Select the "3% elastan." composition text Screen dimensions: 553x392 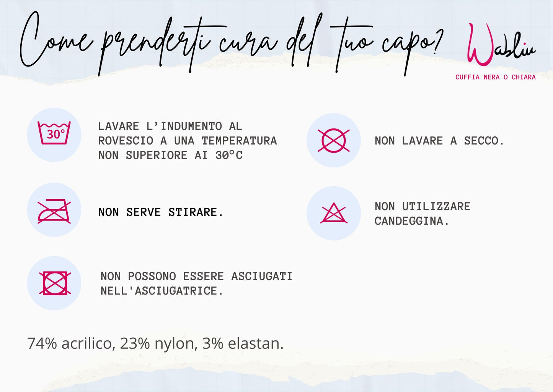[x=243, y=343]
